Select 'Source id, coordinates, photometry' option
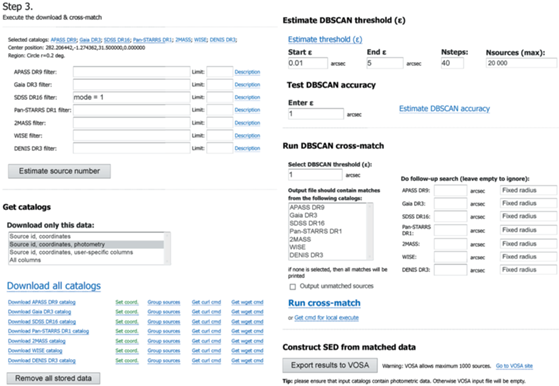The image size is (559, 386). [x=86, y=245]
